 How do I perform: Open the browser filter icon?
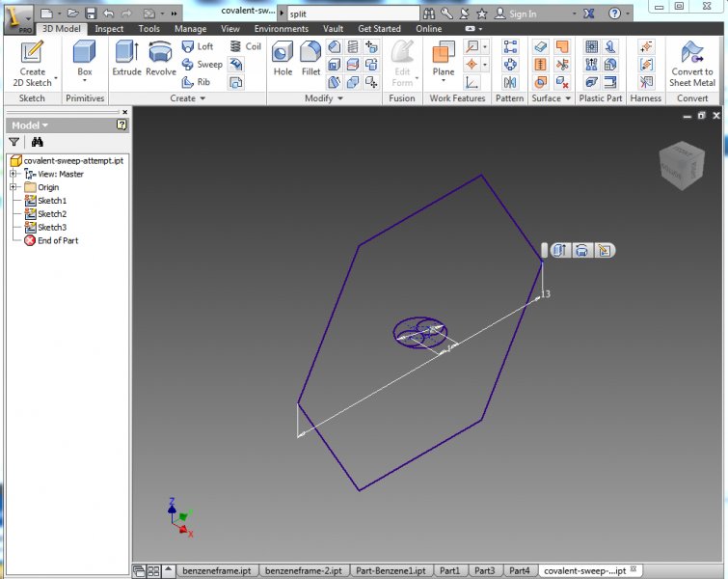(x=14, y=142)
